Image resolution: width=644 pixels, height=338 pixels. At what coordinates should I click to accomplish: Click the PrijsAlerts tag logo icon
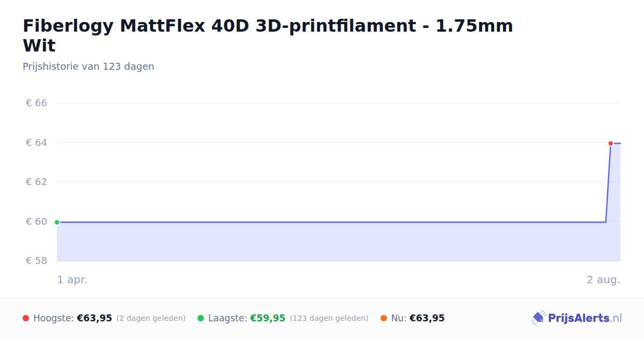[538, 318]
